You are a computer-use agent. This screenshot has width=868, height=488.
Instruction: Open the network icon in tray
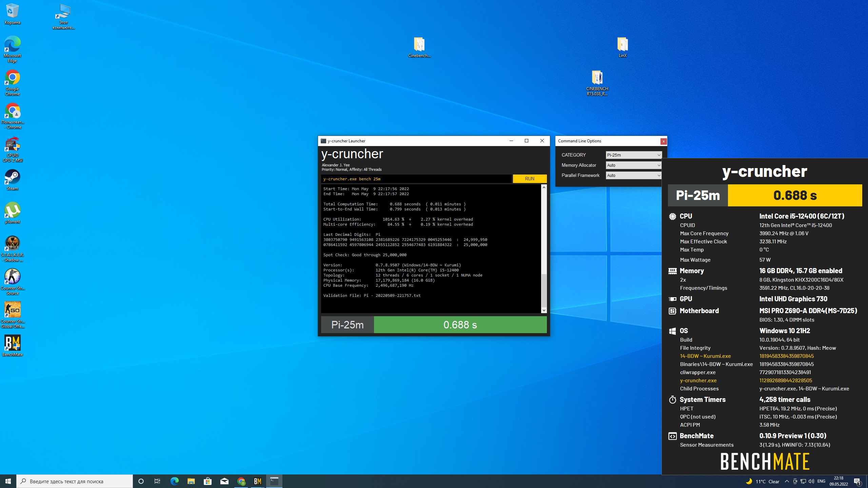[803, 481]
